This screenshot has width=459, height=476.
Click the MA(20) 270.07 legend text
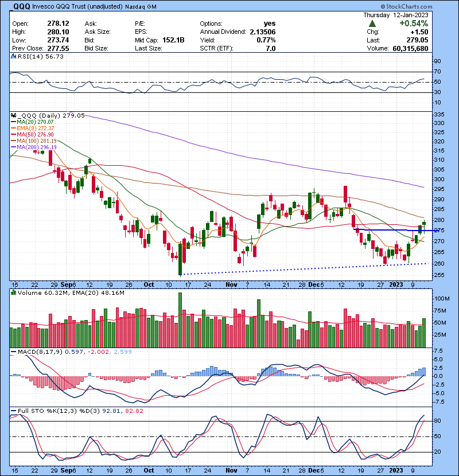35,122
